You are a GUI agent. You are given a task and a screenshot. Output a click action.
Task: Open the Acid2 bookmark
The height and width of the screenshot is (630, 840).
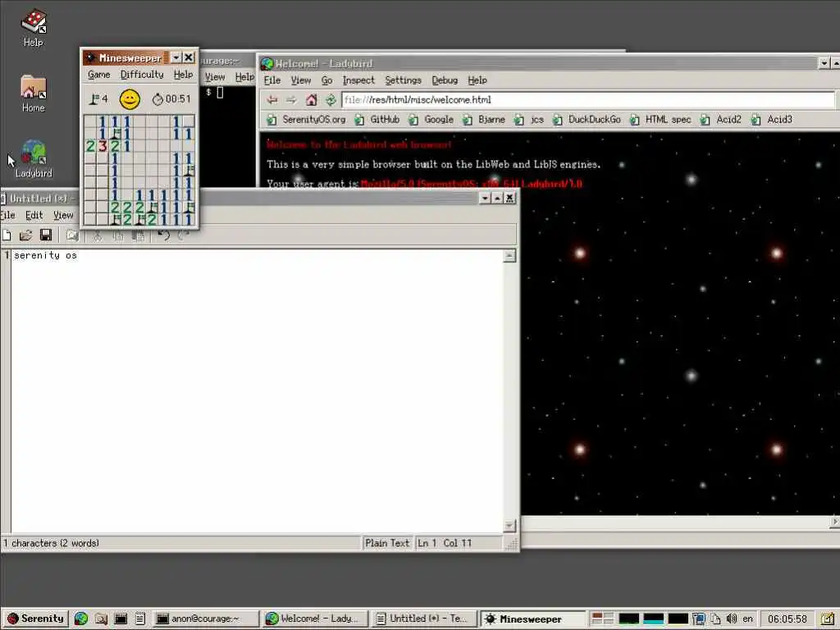tap(722, 120)
